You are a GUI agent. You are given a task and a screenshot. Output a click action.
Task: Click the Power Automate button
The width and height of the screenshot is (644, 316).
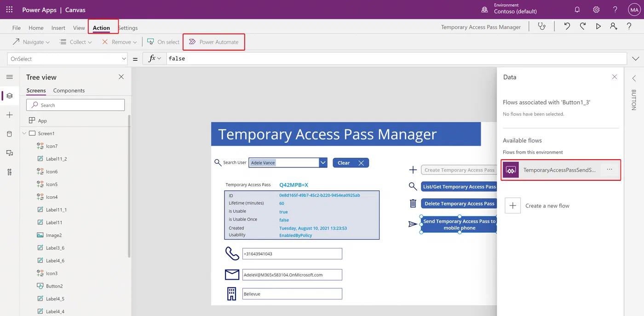tap(213, 42)
